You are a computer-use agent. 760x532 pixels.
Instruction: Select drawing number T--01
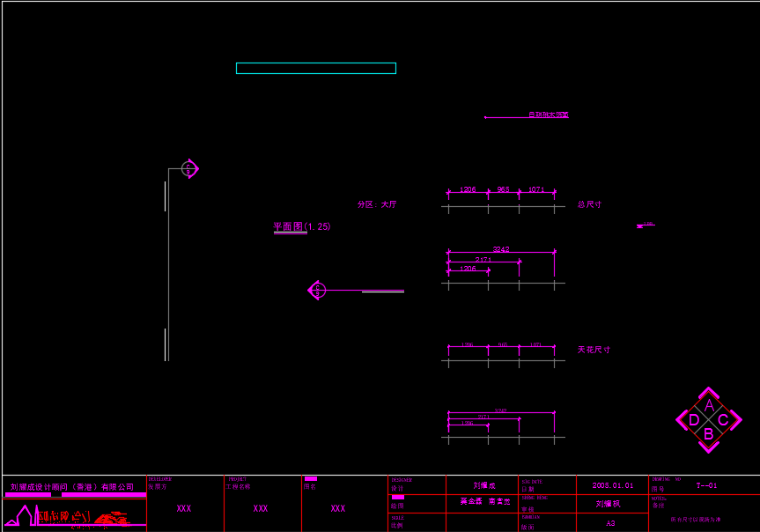[x=706, y=485]
